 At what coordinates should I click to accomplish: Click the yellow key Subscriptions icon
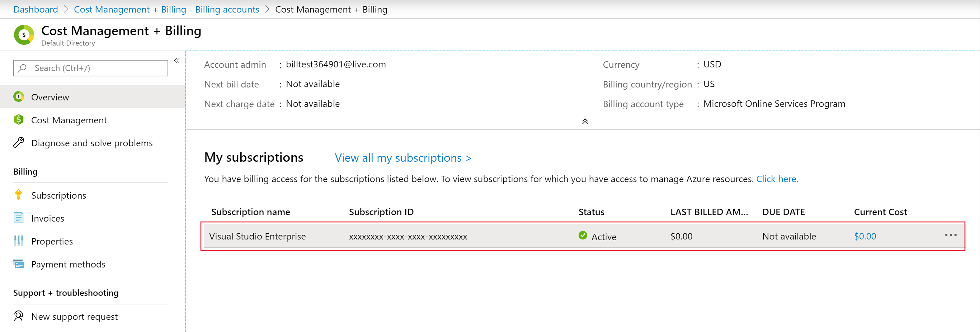tap(18, 195)
